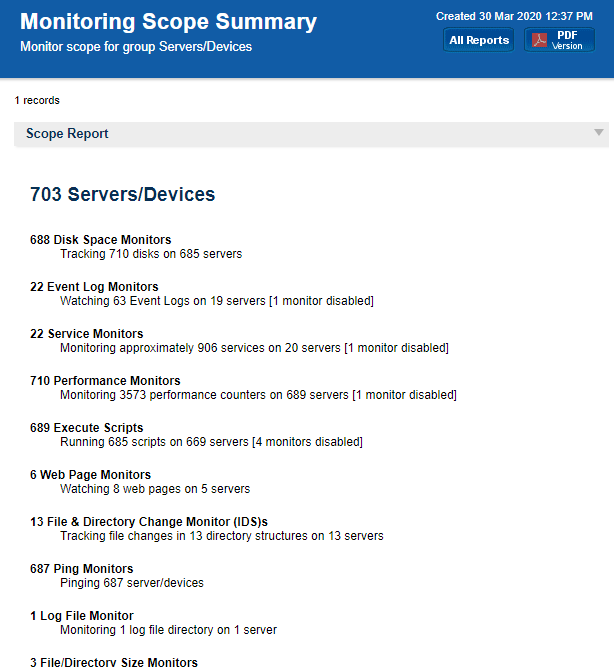
Task: Click the 703 Servers/Devices heading
Action: (122, 195)
